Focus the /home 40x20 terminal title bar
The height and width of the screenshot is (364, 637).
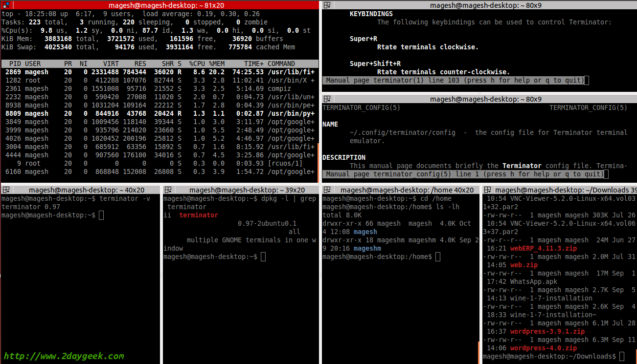pyautogui.click(x=406, y=190)
